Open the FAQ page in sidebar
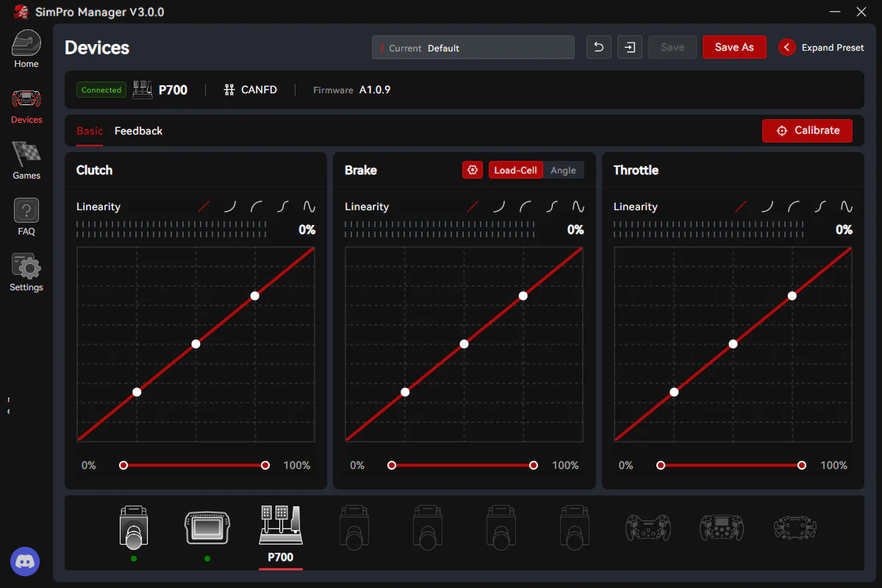 [26, 218]
